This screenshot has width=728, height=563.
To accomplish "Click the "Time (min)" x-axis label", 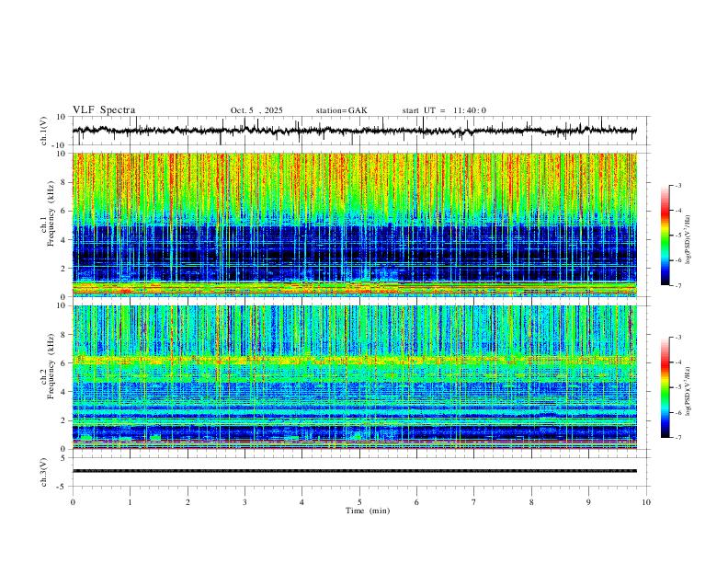I will 368,511.
